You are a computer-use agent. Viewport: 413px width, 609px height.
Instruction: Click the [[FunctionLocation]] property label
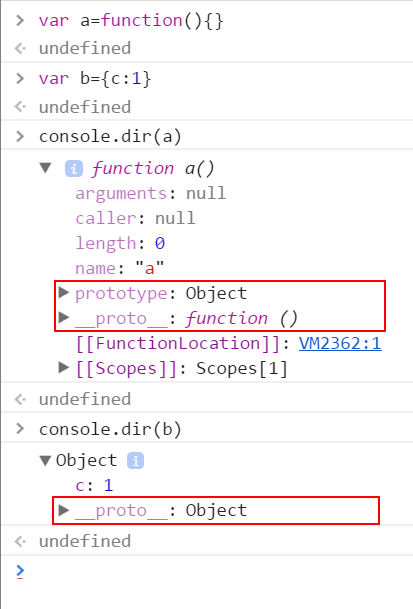tap(178, 343)
